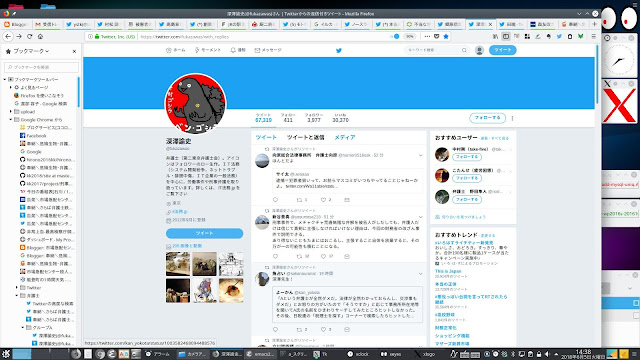640x360 pixels.
Task: Open the Twitter notifications bell (通知)
Action: (238, 50)
